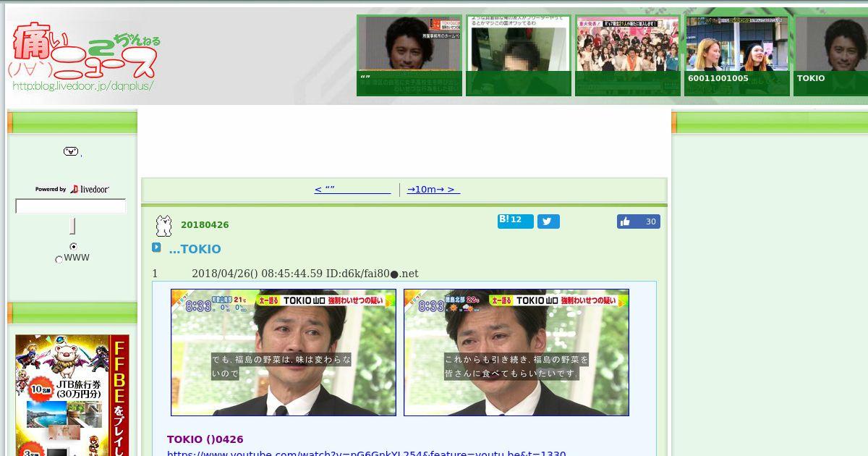Open right TV screenshot of crying man
This screenshot has height=456, width=868.
(x=516, y=352)
